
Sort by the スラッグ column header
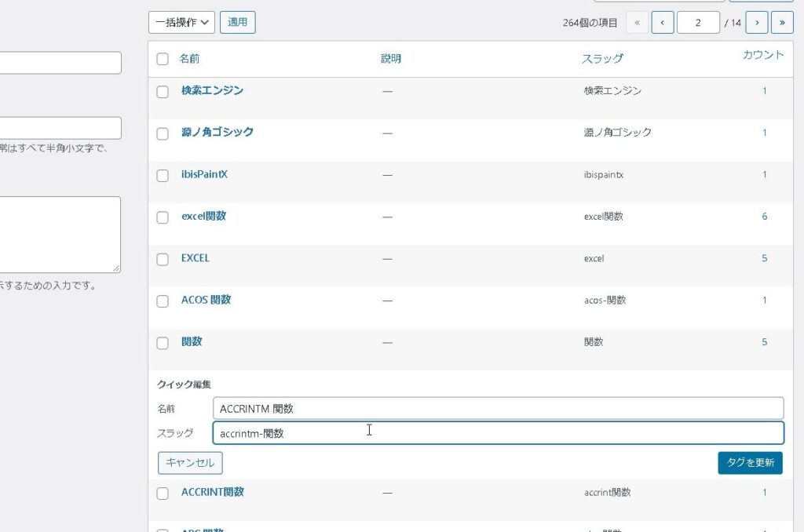click(x=602, y=59)
